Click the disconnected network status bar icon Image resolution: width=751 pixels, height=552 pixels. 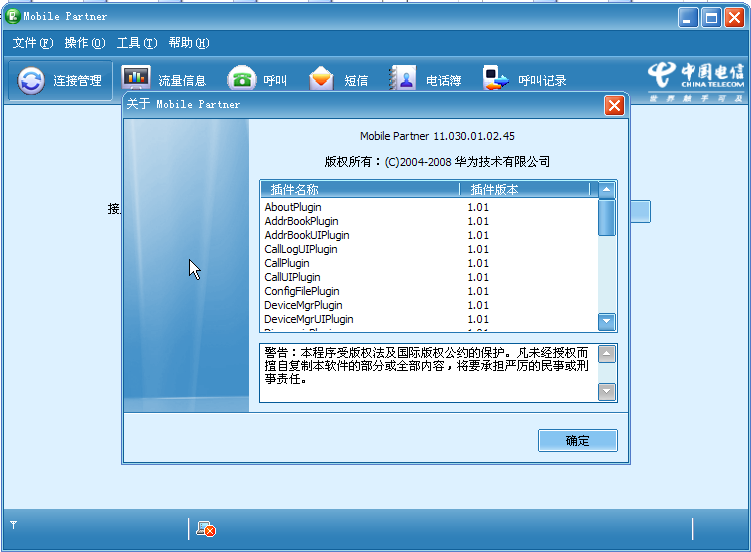pos(206,529)
